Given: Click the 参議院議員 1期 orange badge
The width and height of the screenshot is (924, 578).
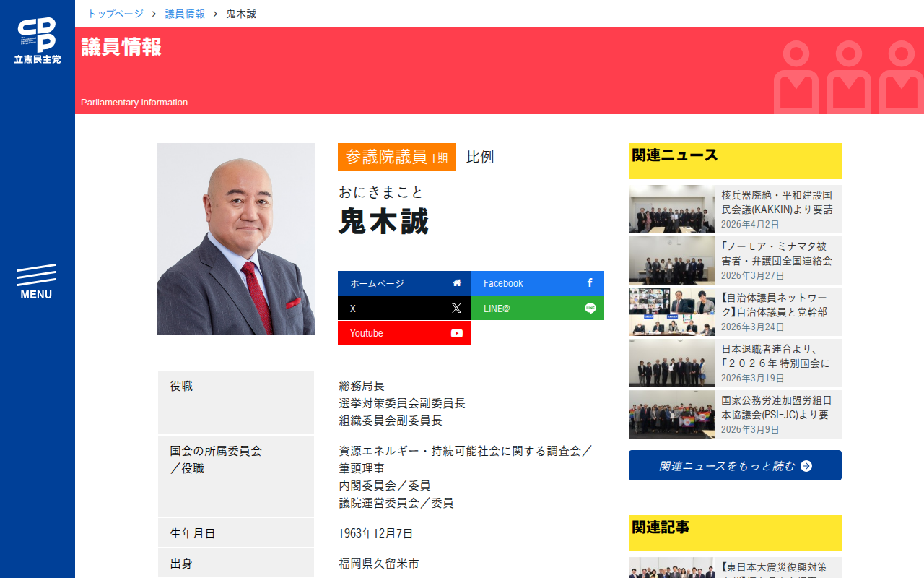Looking at the screenshot, I should click(x=396, y=157).
